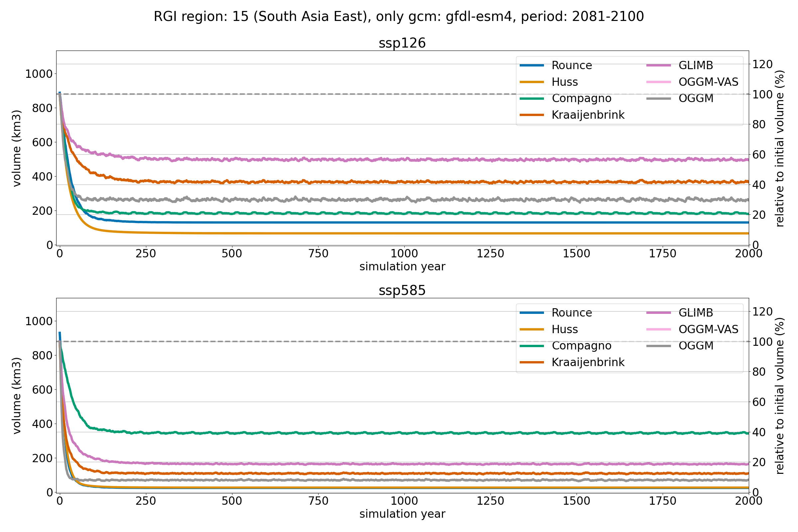Click the Rounce legend label in ssp585 plot
Screen dimensions: 798x532
tap(572, 313)
